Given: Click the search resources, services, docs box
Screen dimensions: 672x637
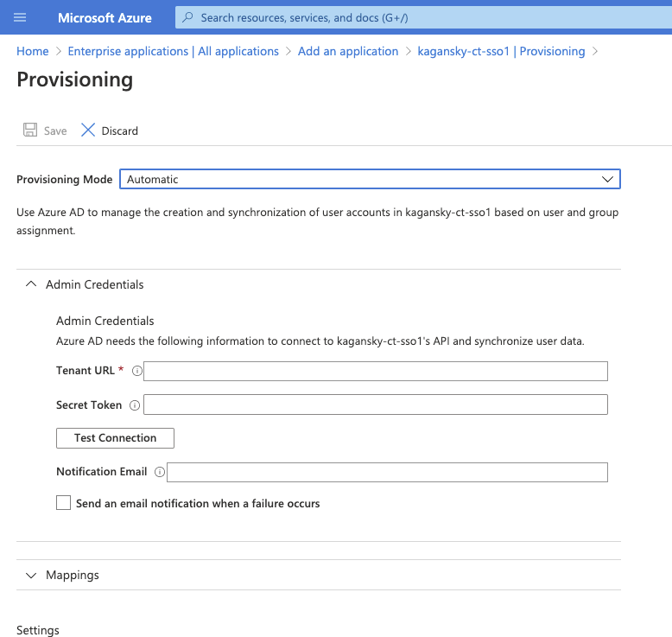Looking at the screenshot, I should click(423, 17).
